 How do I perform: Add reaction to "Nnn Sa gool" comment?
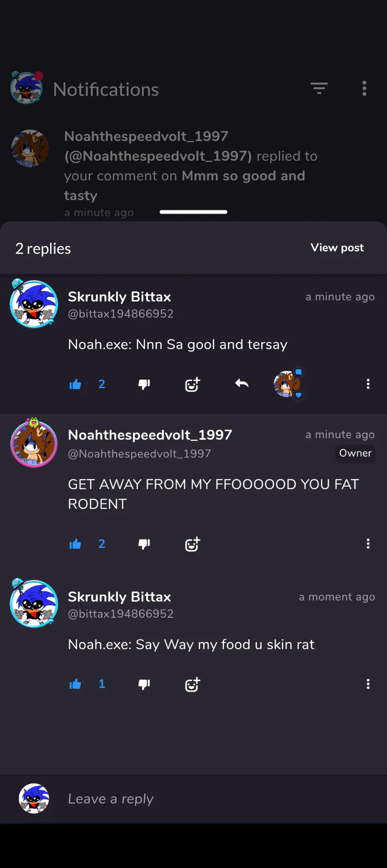pos(193,384)
